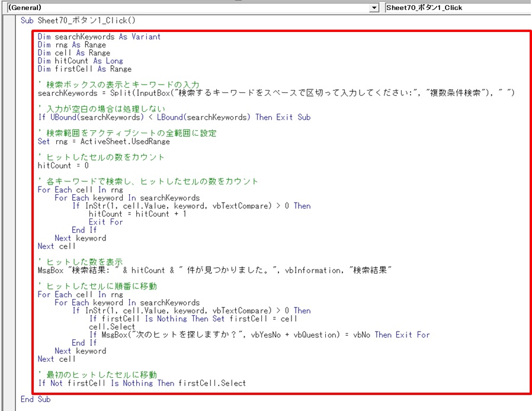Click the 'Dim searchKeywords As Variant' line
This screenshot has width=532, height=411.
click(99, 37)
